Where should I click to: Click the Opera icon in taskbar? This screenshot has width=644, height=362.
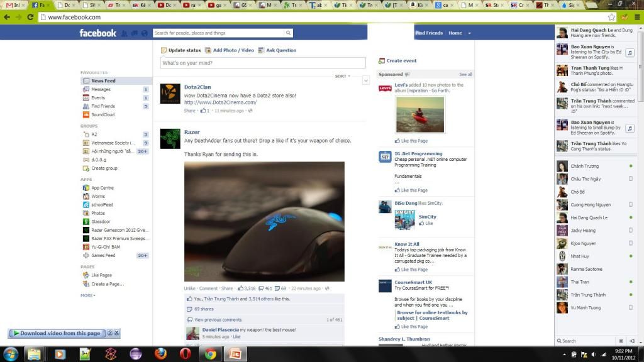coord(185,354)
